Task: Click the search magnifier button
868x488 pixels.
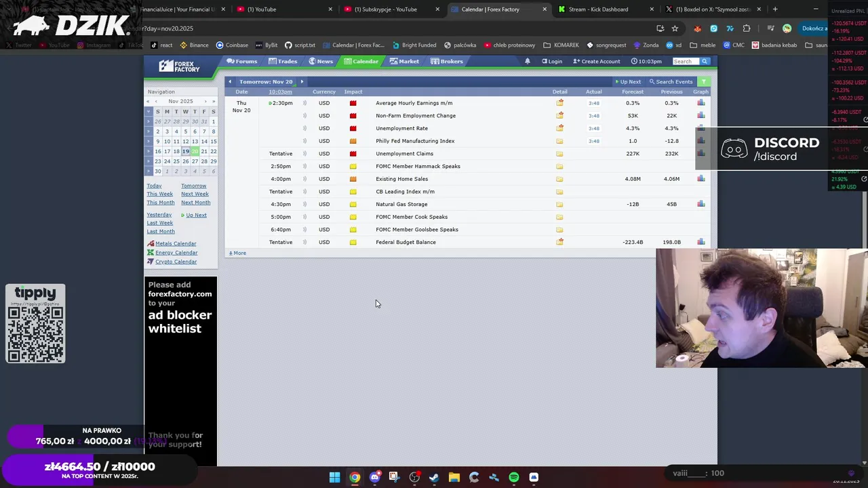Action: 705,62
